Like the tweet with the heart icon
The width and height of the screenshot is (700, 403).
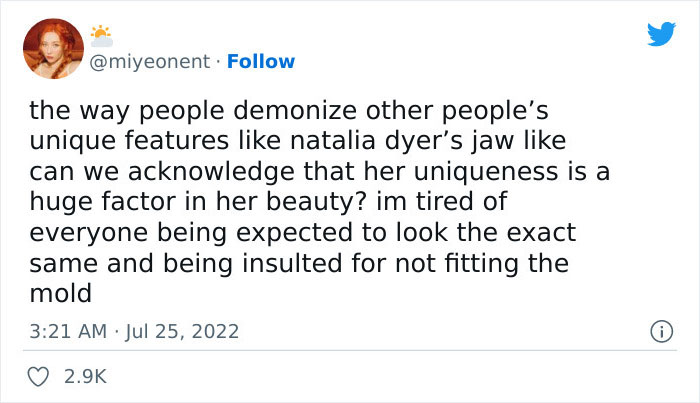point(41,376)
